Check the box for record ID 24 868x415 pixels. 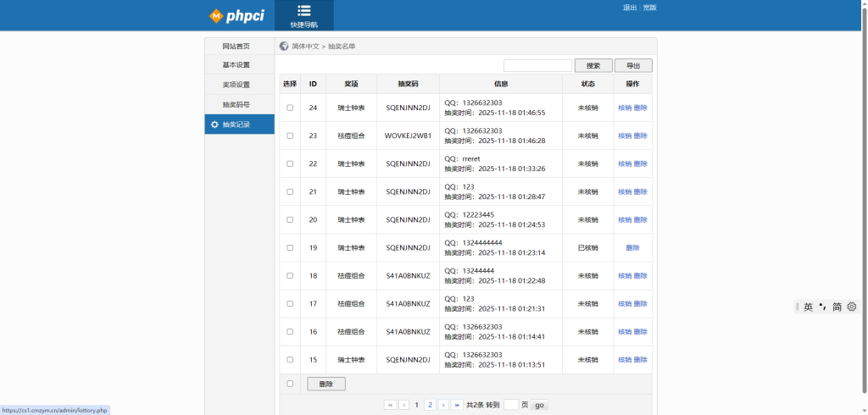(290, 108)
